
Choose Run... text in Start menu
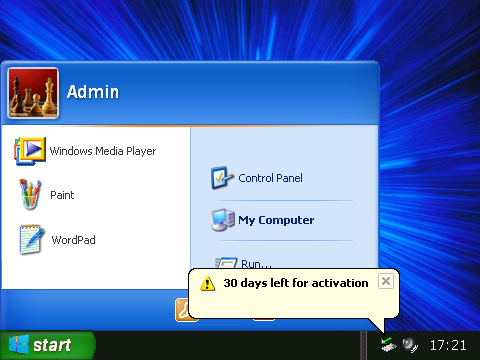coord(256,264)
